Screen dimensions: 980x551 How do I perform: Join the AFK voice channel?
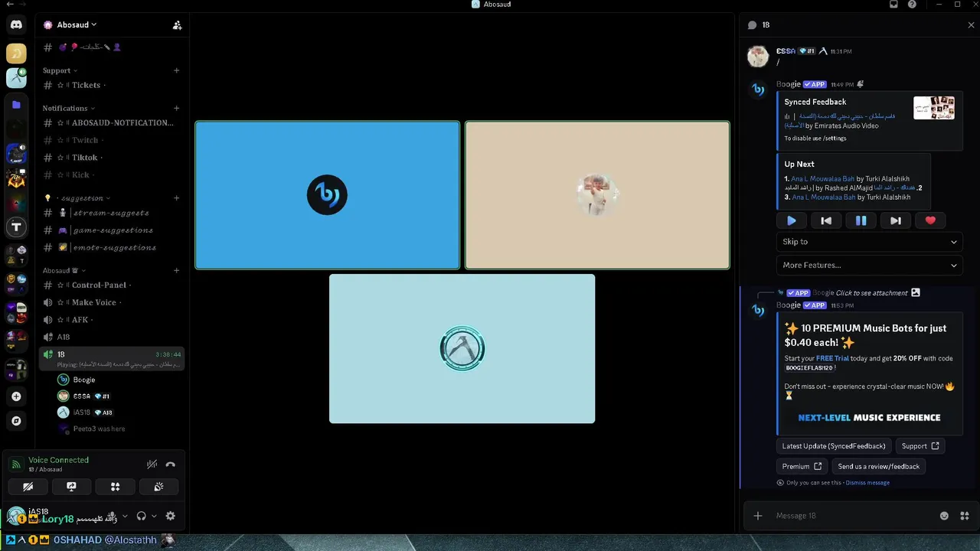pyautogui.click(x=112, y=320)
